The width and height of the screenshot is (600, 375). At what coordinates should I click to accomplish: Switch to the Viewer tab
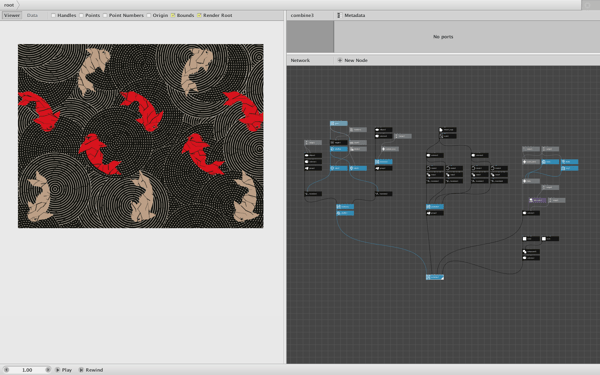[11, 15]
